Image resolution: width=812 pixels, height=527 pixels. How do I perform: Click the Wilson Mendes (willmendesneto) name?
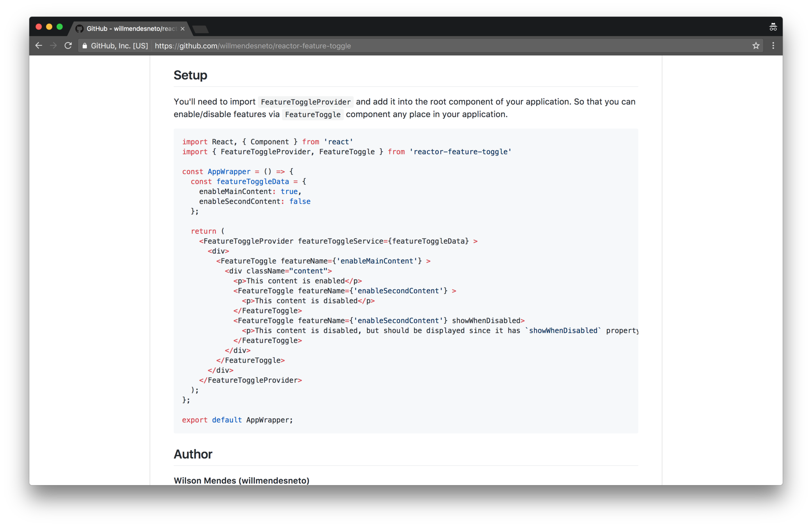(241, 480)
